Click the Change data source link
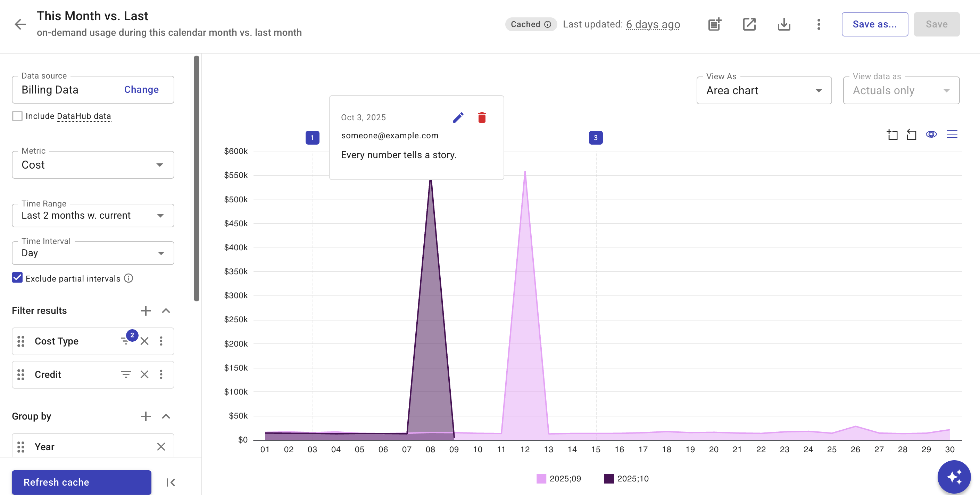This screenshot has height=495, width=980. [x=141, y=89]
